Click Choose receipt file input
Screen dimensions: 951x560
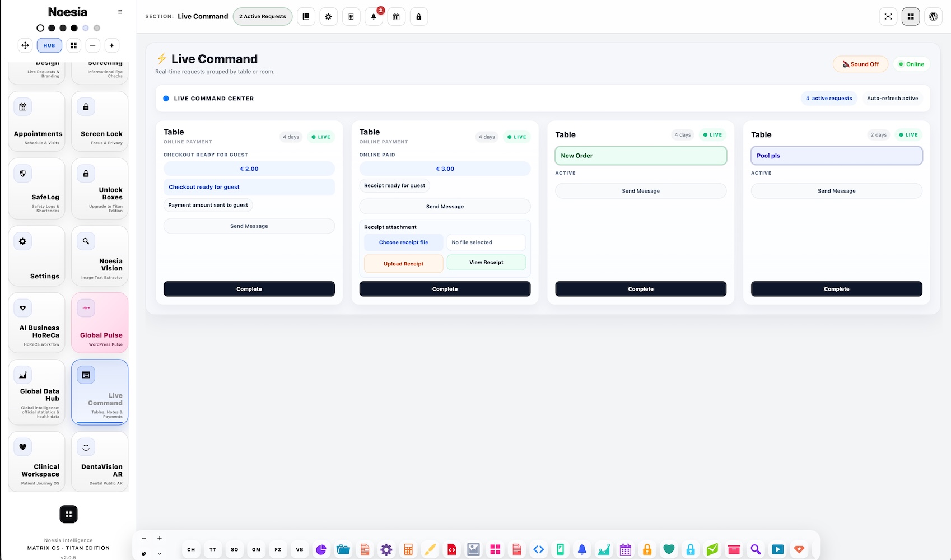coord(403,242)
